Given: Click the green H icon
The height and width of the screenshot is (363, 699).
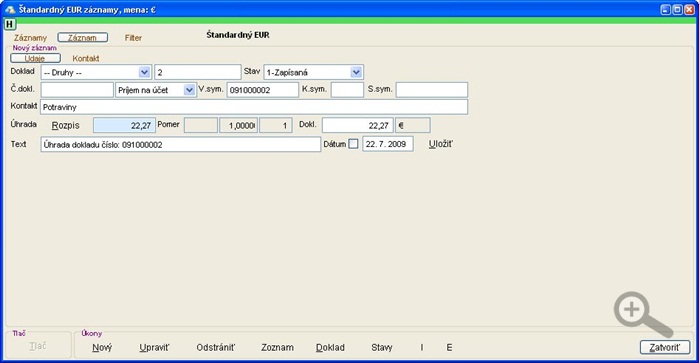Looking at the screenshot, I should (x=10, y=24).
